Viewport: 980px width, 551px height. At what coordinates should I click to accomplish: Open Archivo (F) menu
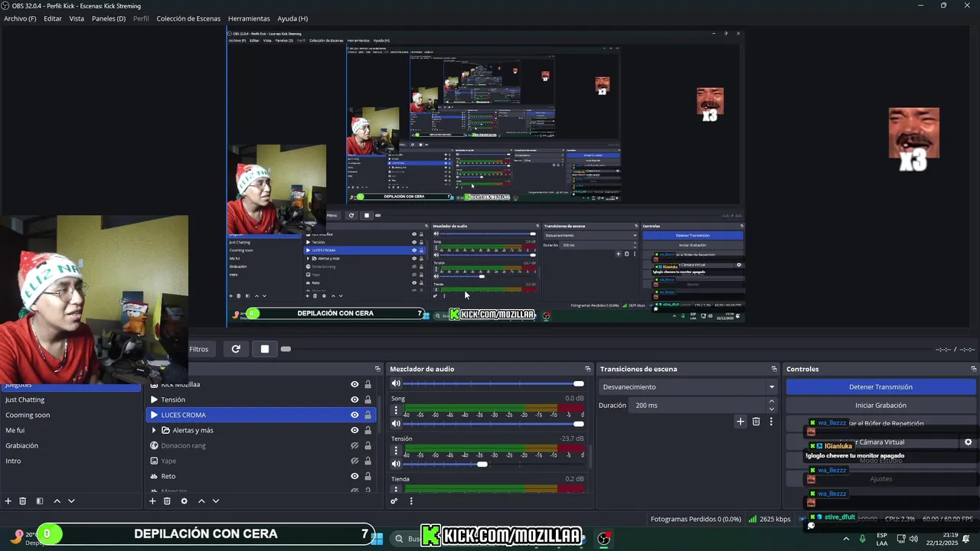(20, 18)
